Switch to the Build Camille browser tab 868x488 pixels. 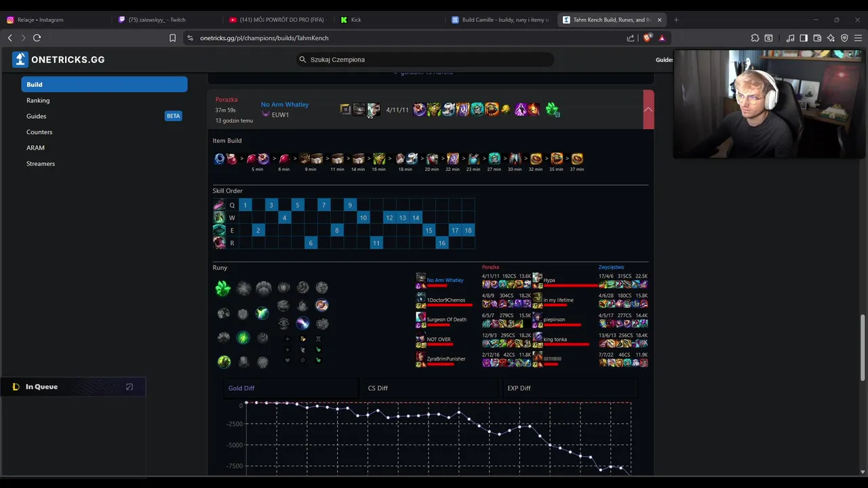(501, 20)
